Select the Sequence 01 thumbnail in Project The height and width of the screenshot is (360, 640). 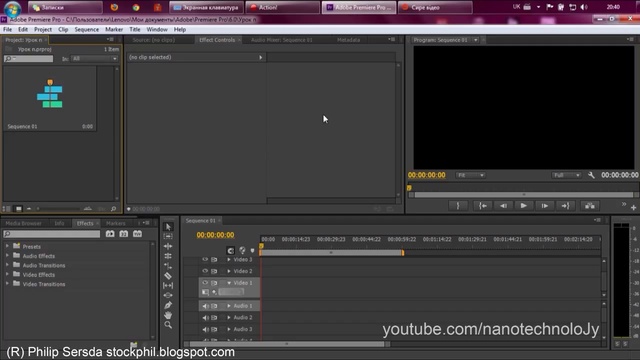[50, 98]
